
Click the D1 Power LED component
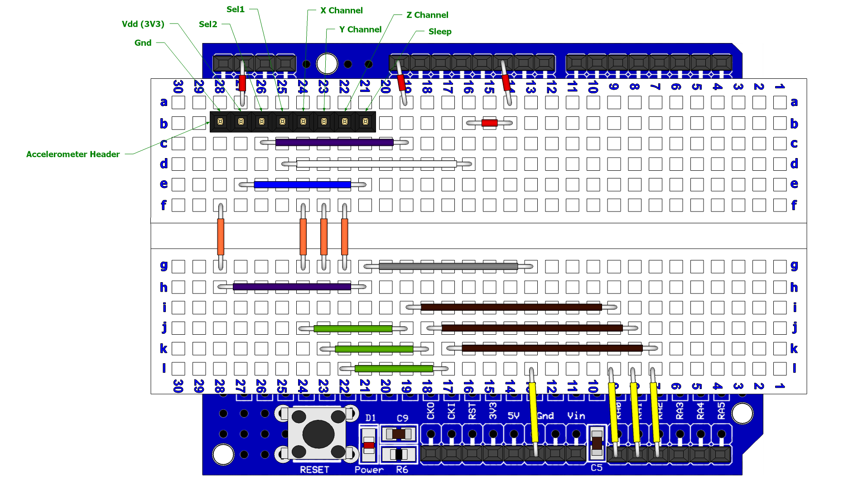369,445
